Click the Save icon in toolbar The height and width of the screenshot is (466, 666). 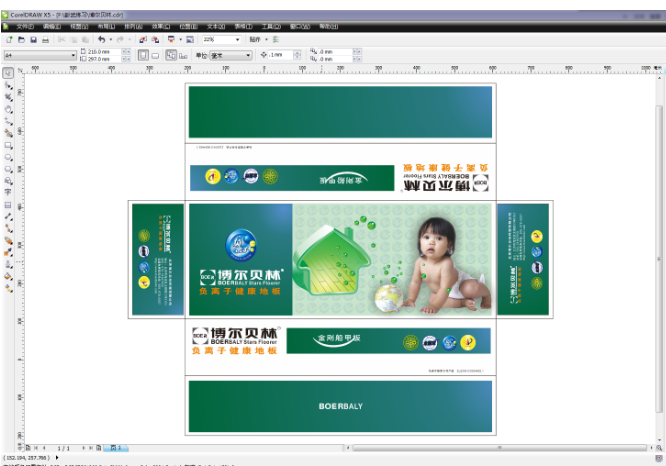click(x=33, y=39)
